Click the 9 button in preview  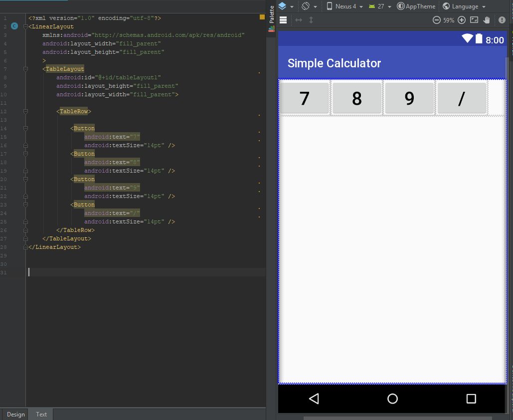click(409, 98)
